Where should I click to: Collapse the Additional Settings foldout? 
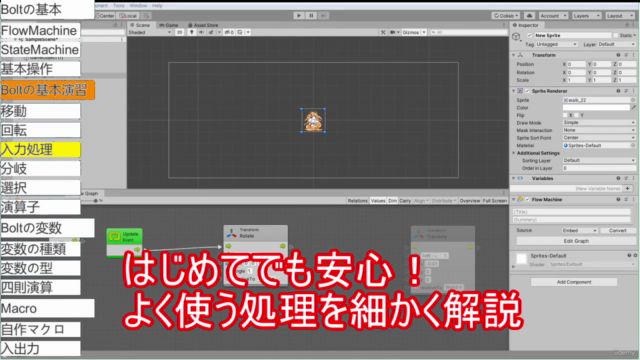pos(514,153)
